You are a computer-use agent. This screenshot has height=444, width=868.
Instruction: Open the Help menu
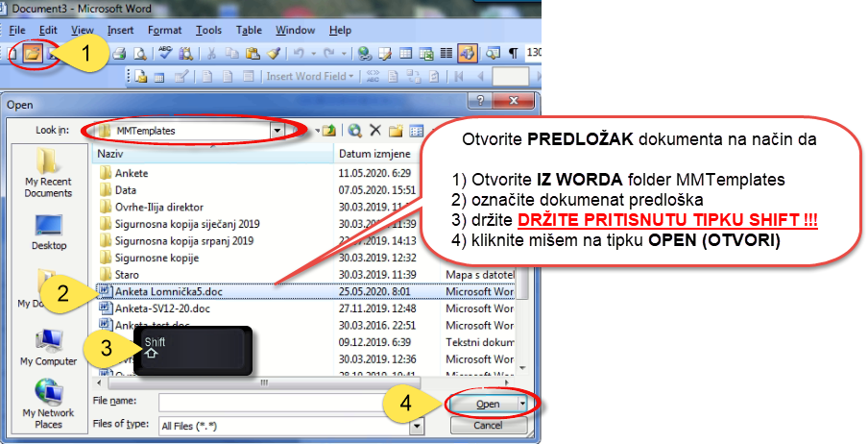pyautogui.click(x=340, y=30)
